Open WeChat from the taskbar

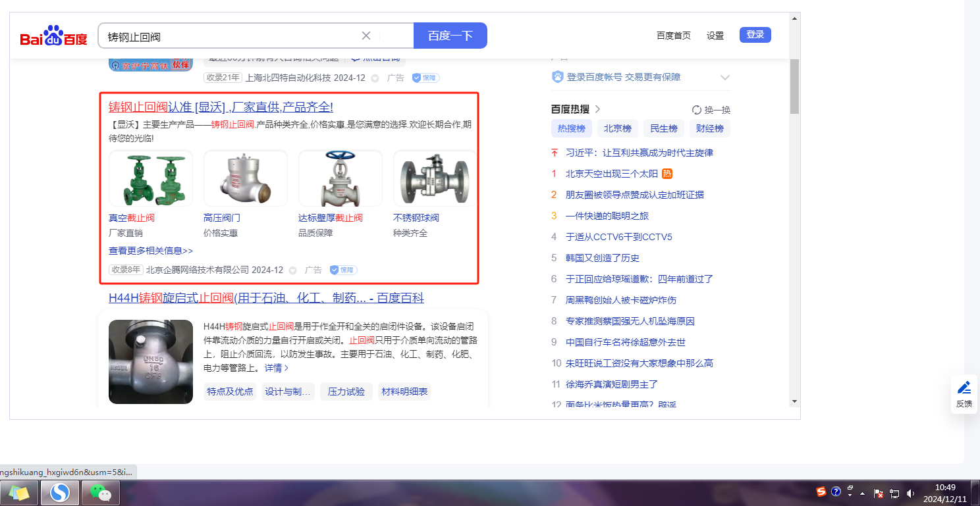pyautogui.click(x=100, y=492)
